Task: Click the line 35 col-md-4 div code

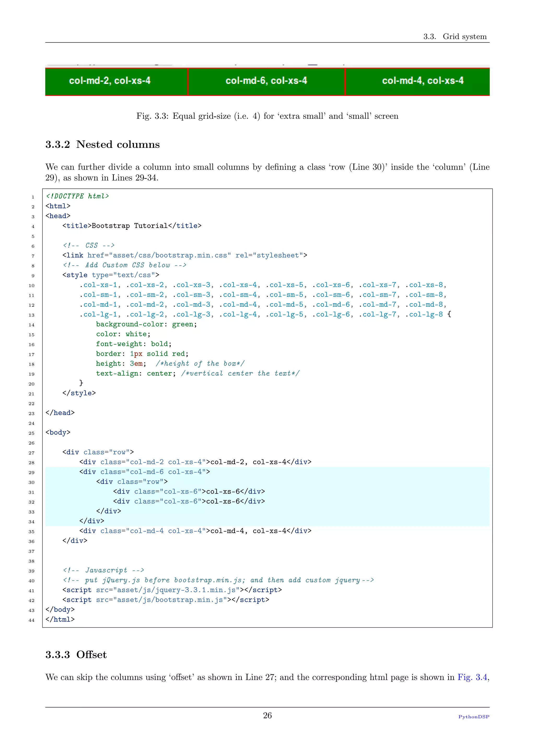Action: 195,531
